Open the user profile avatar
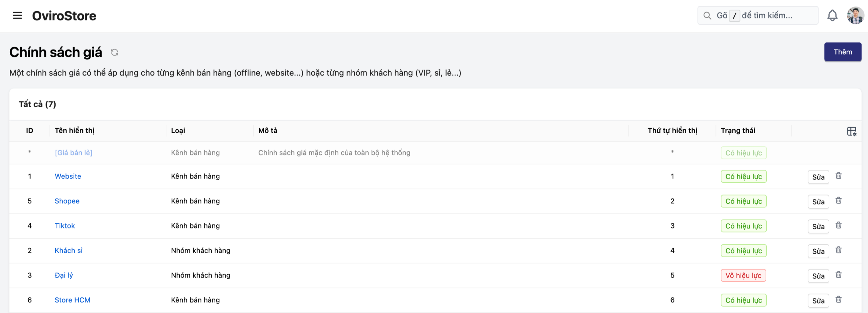 (855, 16)
